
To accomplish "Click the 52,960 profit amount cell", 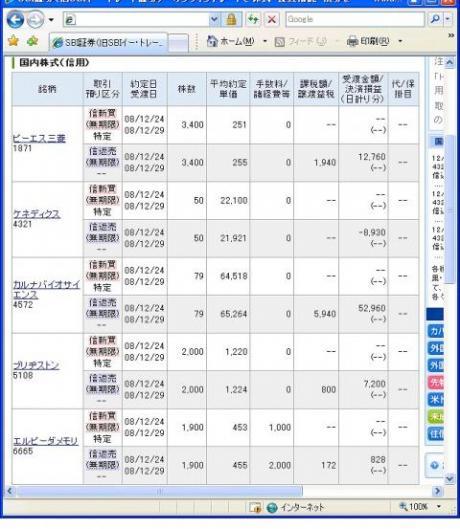I will (x=363, y=314).
